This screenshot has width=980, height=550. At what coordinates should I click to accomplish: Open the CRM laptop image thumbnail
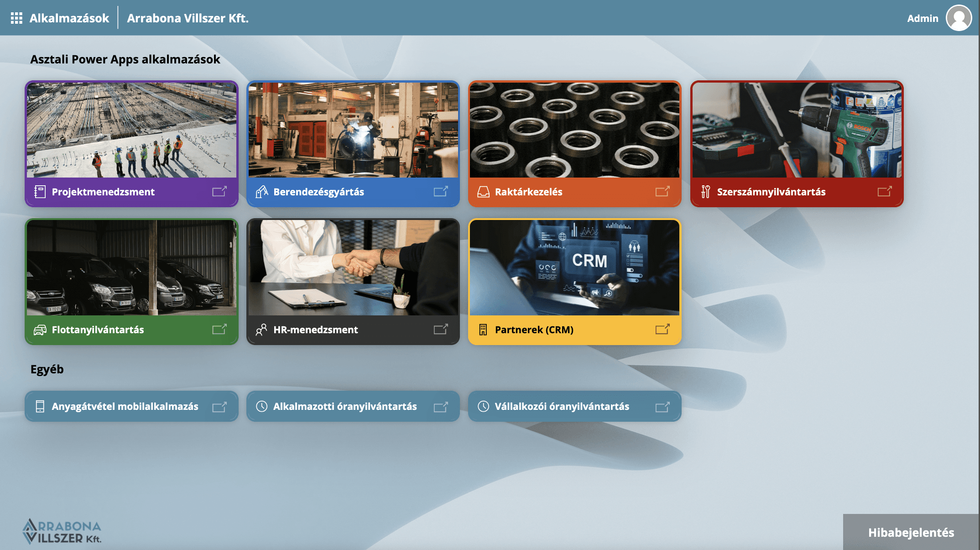(x=574, y=268)
